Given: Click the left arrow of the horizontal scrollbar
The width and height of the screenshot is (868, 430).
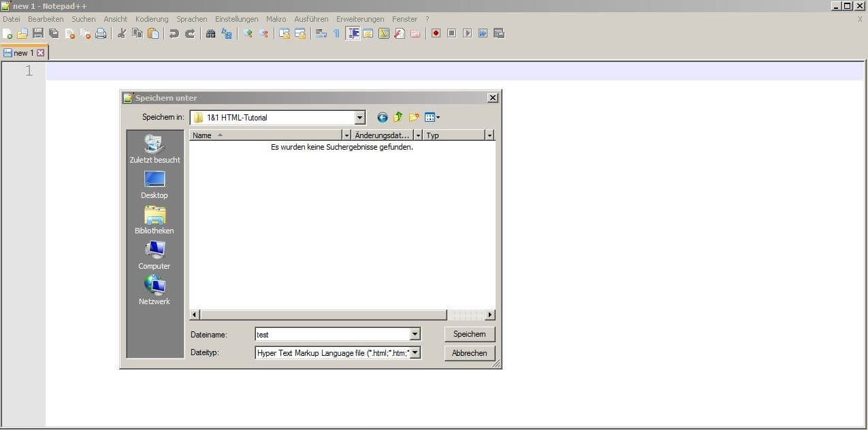Looking at the screenshot, I should (x=195, y=315).
